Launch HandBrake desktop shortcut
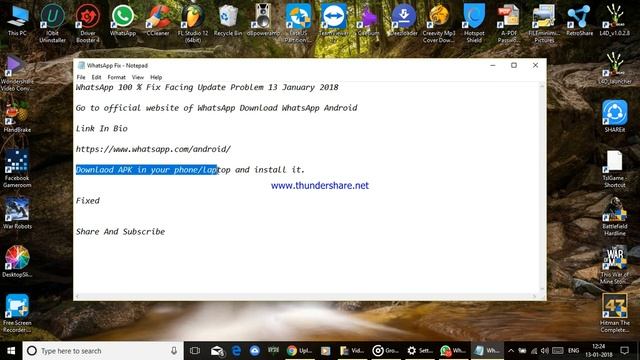640x360 pixels. pyautogui.click(x=17, y=116)
